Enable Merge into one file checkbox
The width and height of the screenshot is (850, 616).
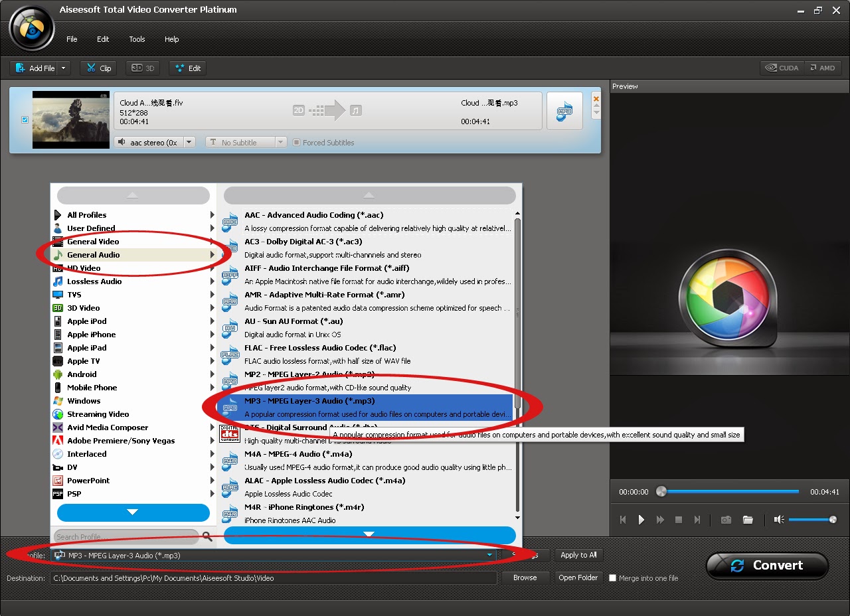click(x=612, y=578)
